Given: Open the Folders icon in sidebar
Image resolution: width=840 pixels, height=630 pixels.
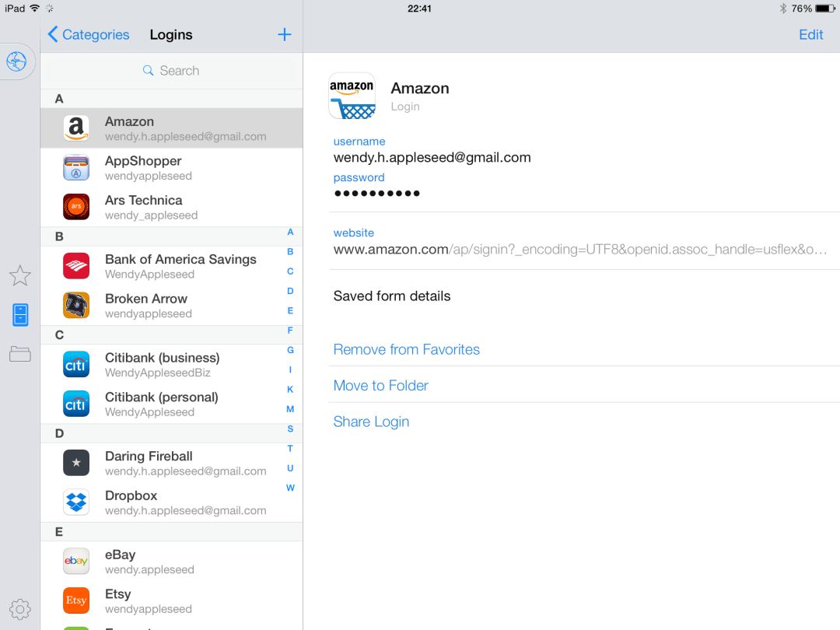Looking at the screenshot, I should 19,354.
